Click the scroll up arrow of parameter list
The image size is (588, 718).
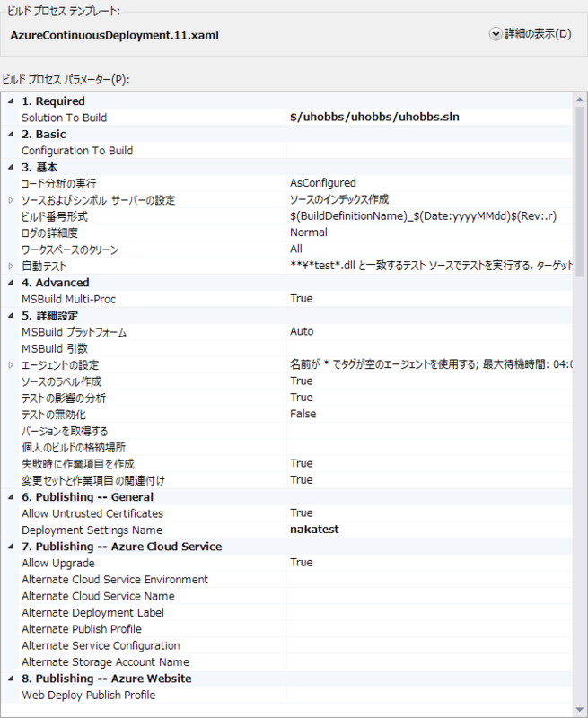(579, 100)
